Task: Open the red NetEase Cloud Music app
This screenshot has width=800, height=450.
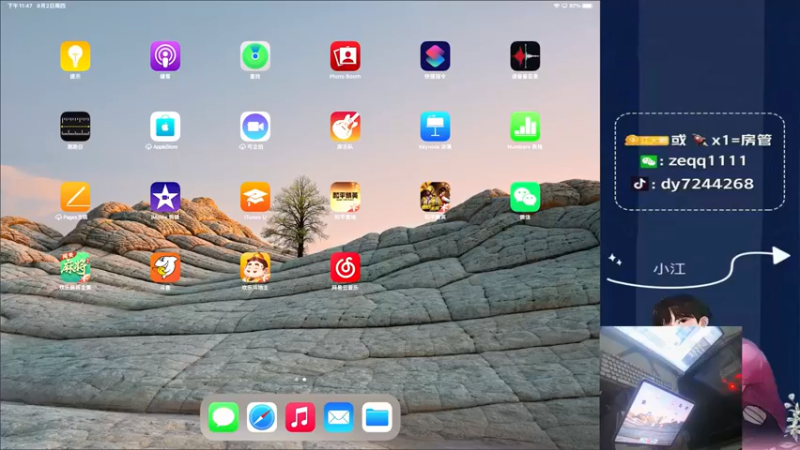Action: tap(345, 267)
